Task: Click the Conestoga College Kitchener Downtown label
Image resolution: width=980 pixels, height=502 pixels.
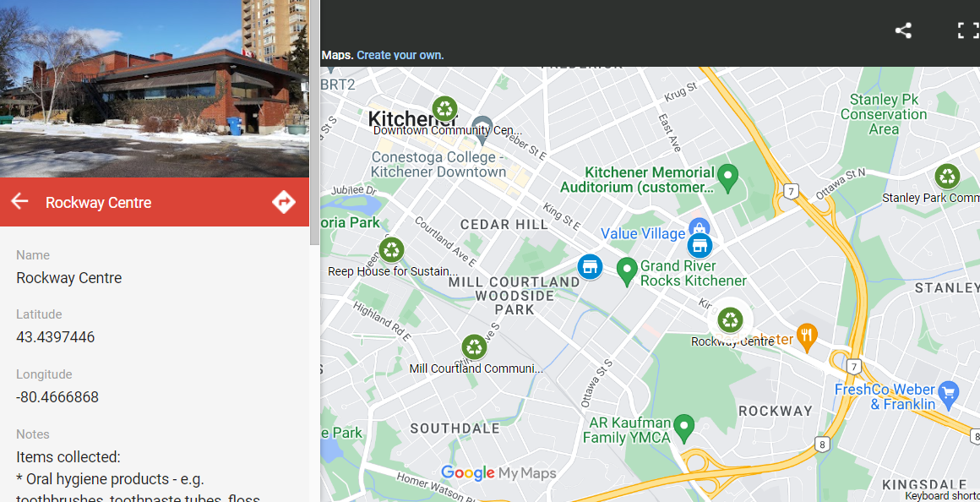Action: point(438,165)
